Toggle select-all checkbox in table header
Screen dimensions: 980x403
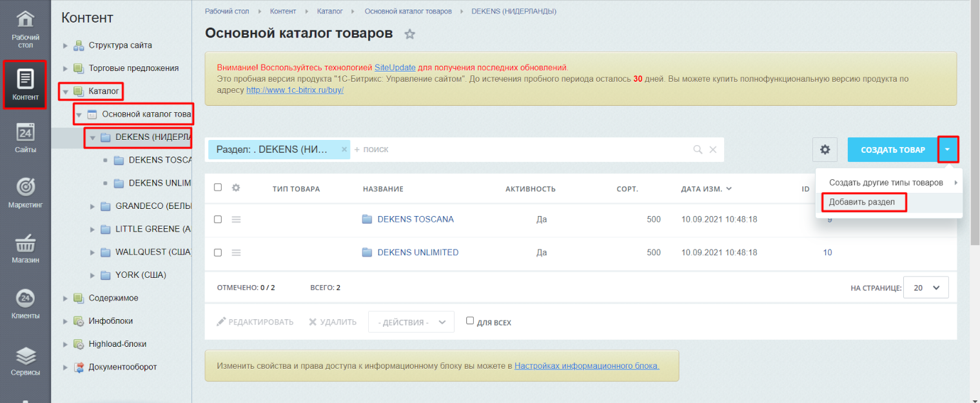pos(218,188)
